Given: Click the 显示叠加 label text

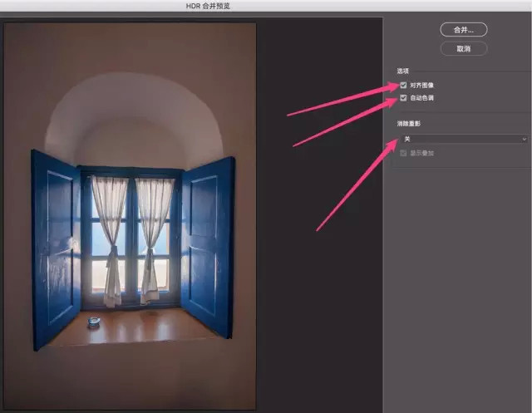Looking at the screenshot, I should [421, 153].
